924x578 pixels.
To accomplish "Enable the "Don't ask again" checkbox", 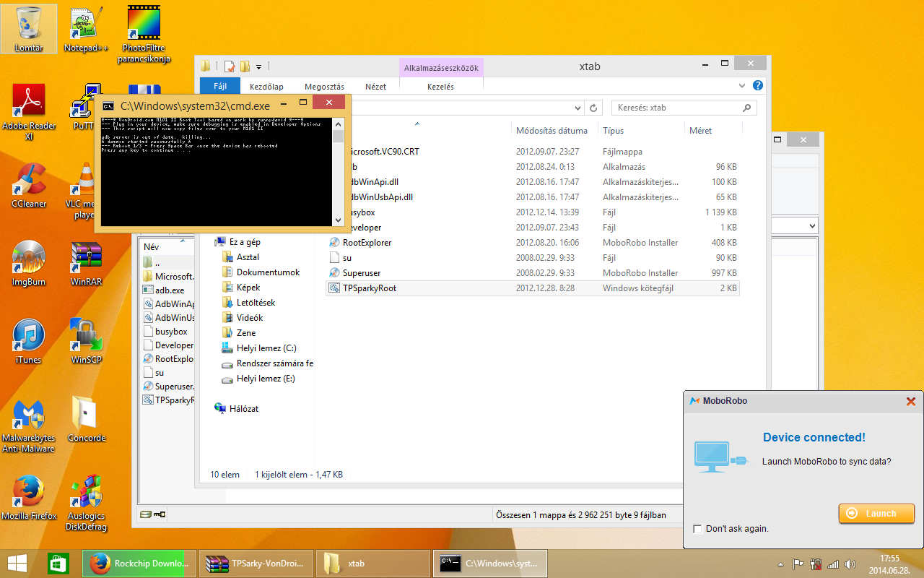I will (x=697, y=529).
